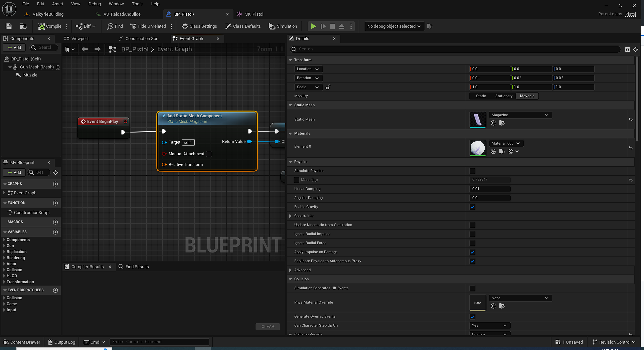Collapse the Gun Mesh component tree
The width and height of the screenshot is (644, 350).
coord(10,67)
